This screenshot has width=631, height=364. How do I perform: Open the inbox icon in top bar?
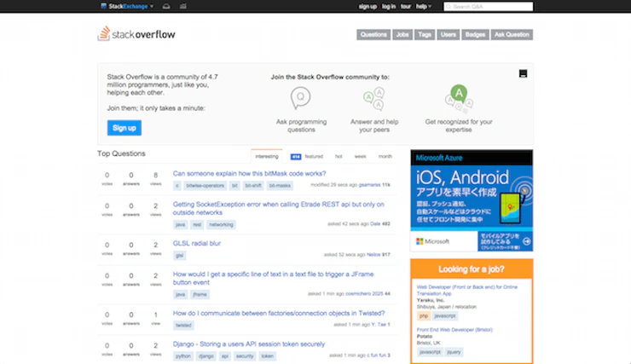click(165, 6)
